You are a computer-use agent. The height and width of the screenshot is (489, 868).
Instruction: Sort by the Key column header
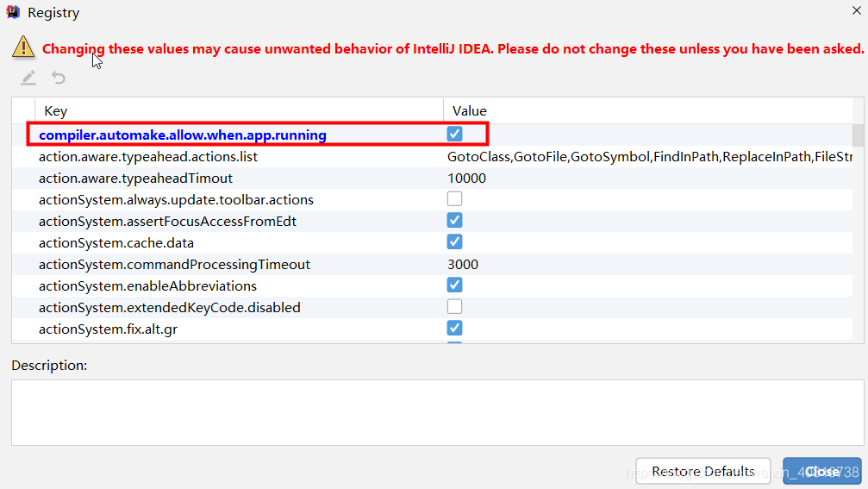point(239,110)
